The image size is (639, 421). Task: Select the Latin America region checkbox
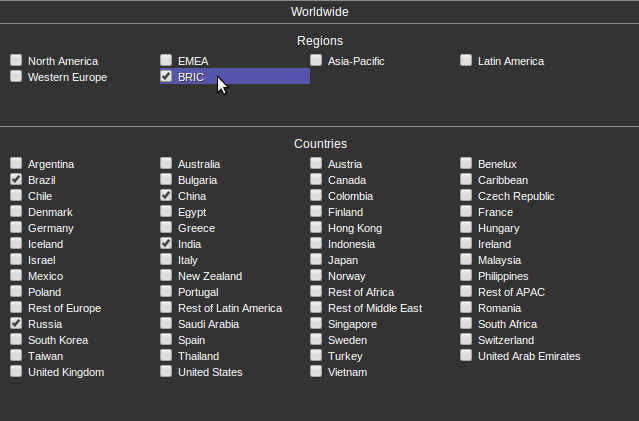[x=466, y=60]
